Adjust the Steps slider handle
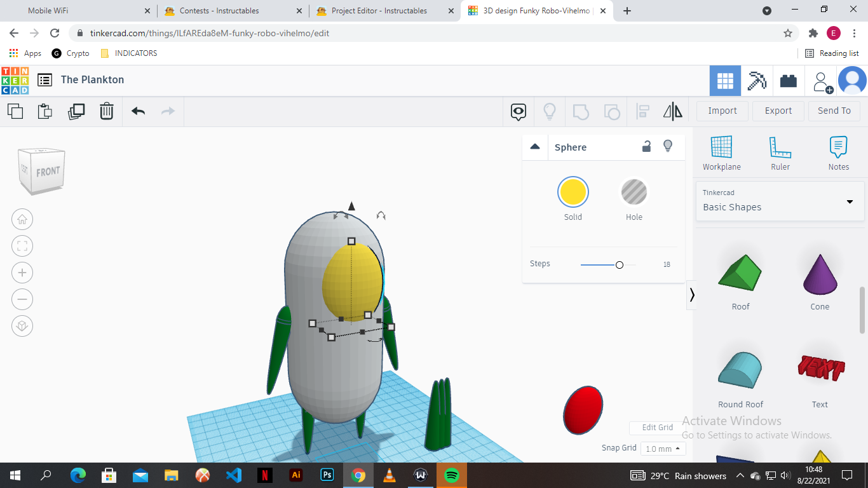Image resolution: width=868 pixels, height=488 pixels. [620, 265]
